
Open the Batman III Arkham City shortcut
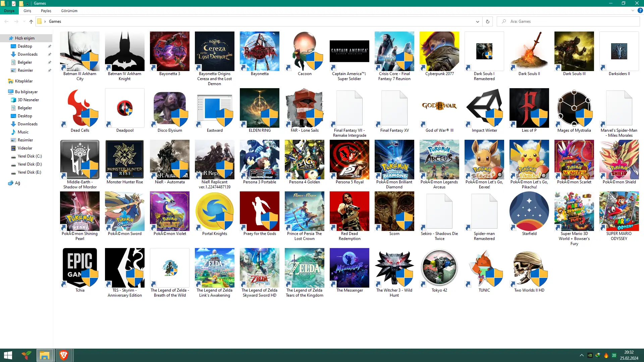pos(80,51)
